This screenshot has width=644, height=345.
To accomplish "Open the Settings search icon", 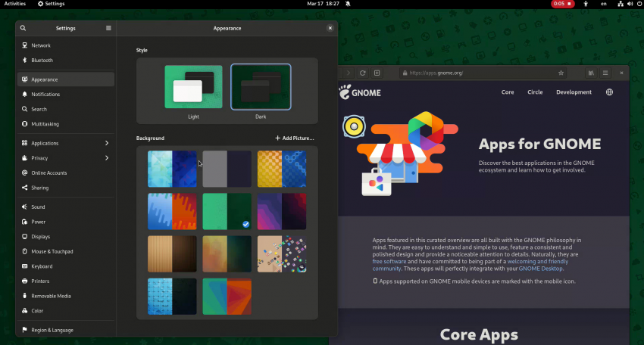I will click(x=23, y=28).
